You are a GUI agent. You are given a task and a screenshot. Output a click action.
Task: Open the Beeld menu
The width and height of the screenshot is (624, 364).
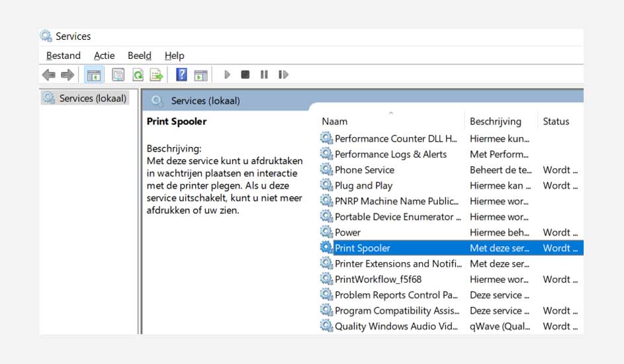139,56
